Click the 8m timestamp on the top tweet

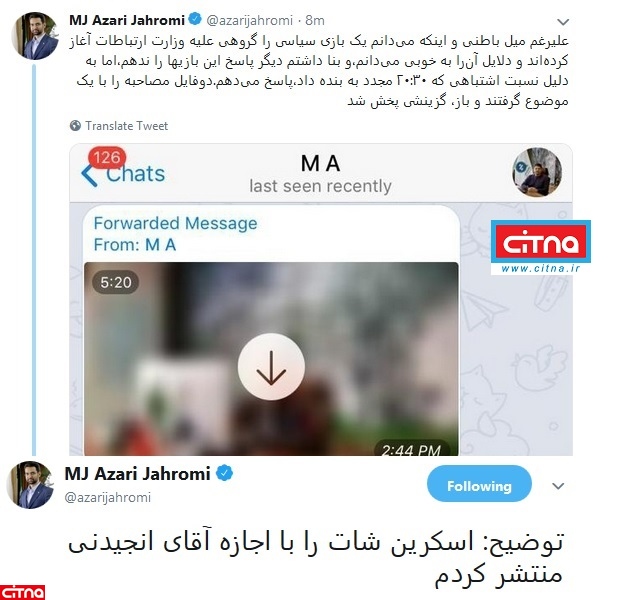tap(315, 20)
